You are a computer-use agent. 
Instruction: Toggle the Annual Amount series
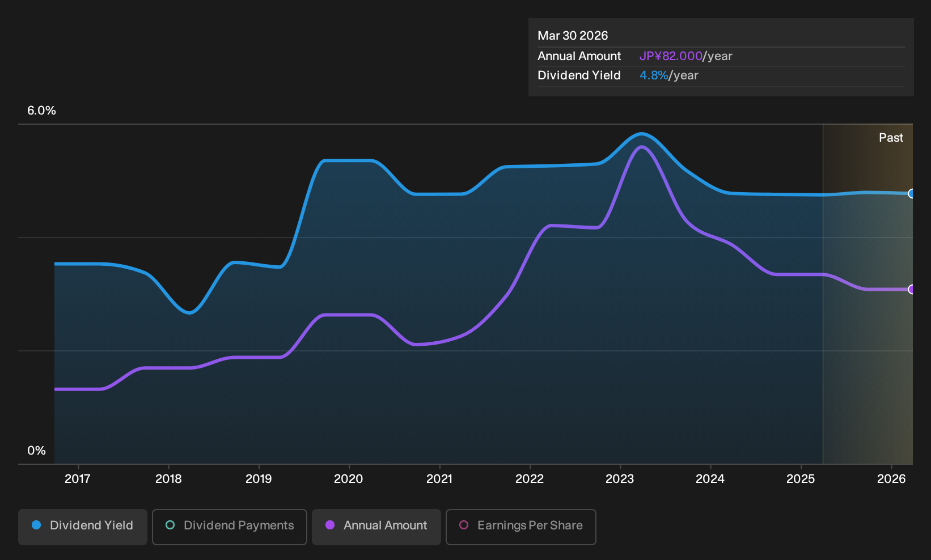point(376,527)
